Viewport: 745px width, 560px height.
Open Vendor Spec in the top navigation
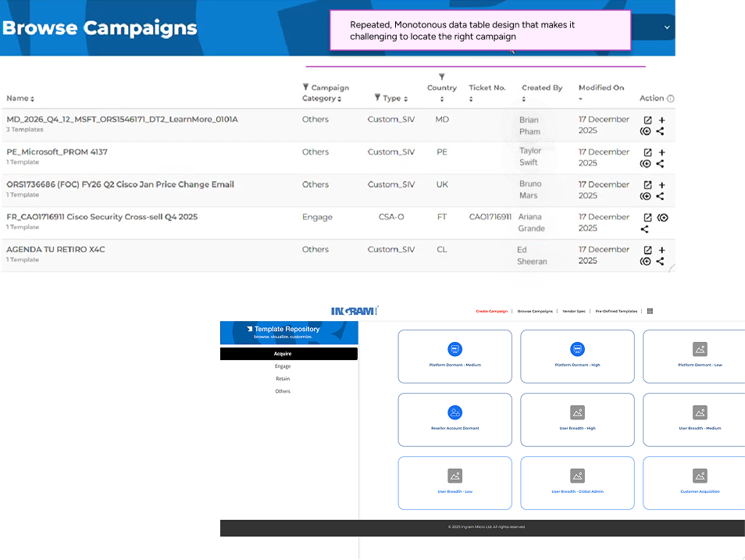[574, 312]
